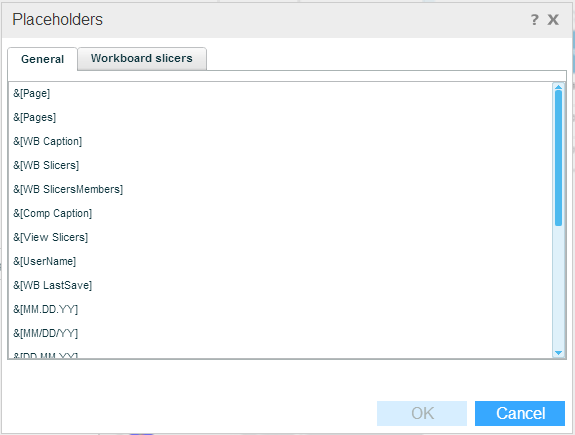Click the OK button
This screenshot has height=435, width=575.
pos(422,413)
